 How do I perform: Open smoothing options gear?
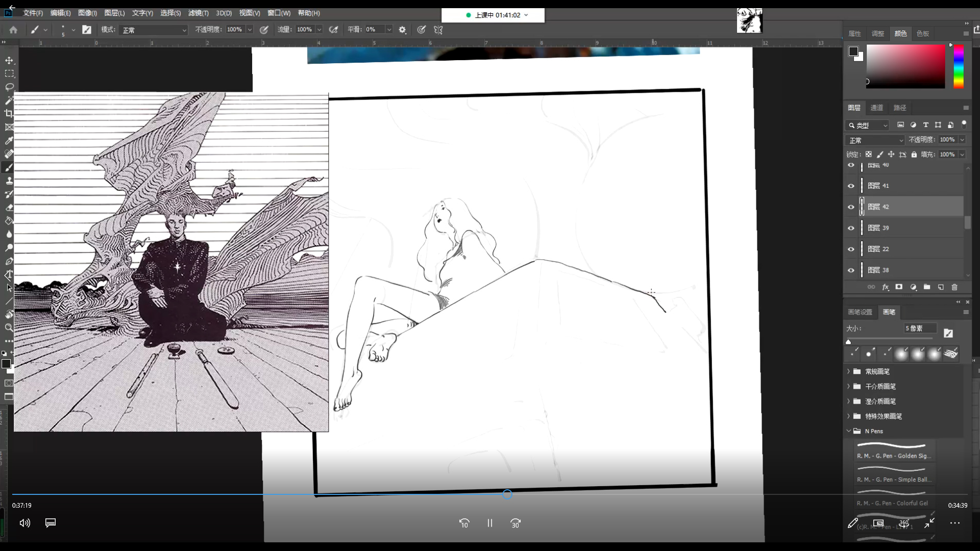coord(402,30)
